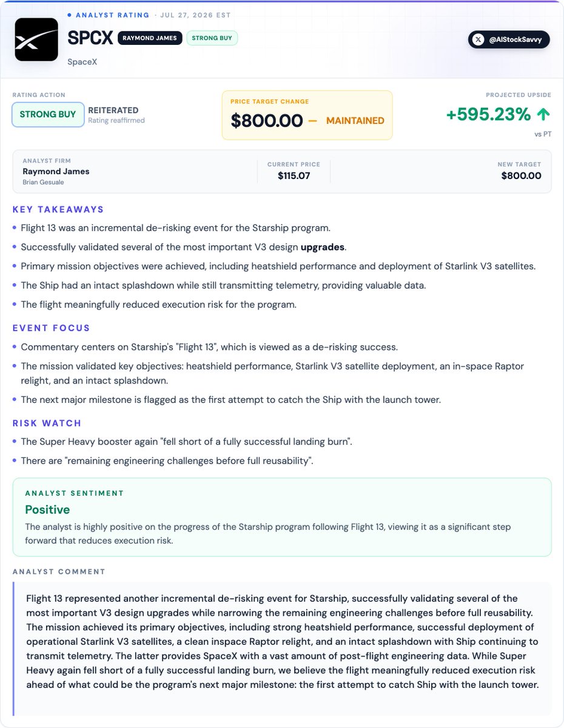Click the Event Focus section heading
Viewport: 564px width, 728px height.
click(52, 328)
